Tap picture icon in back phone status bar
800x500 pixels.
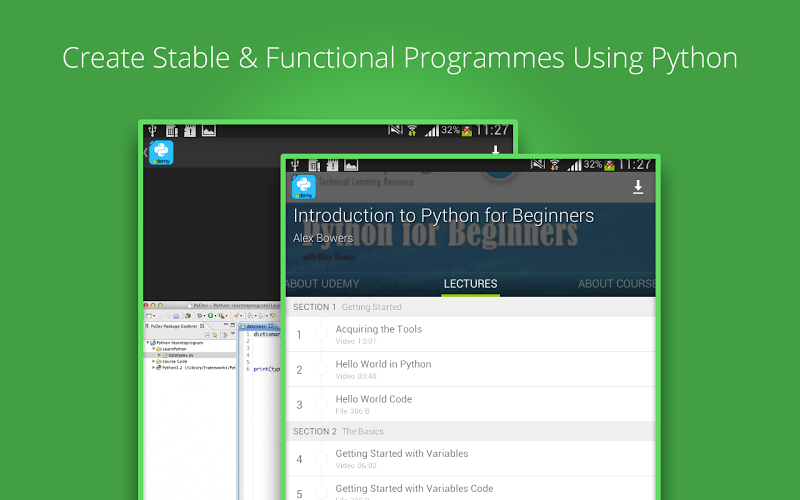(x=209, y=131)
